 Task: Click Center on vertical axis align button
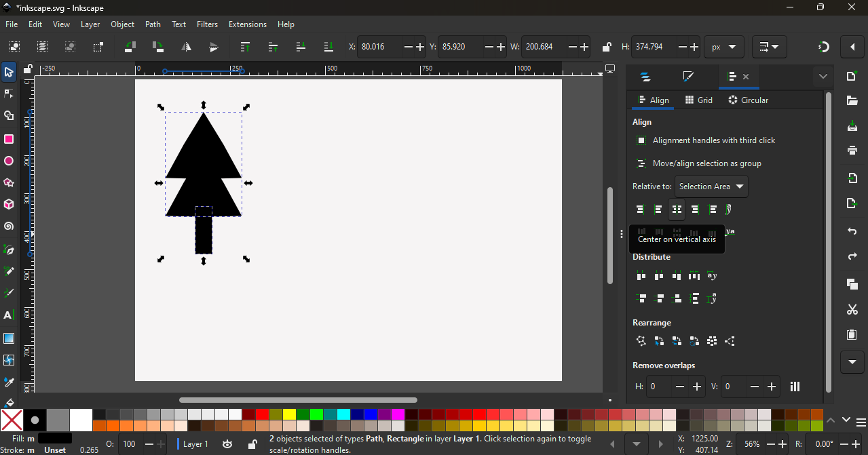(x=677, y=210)
